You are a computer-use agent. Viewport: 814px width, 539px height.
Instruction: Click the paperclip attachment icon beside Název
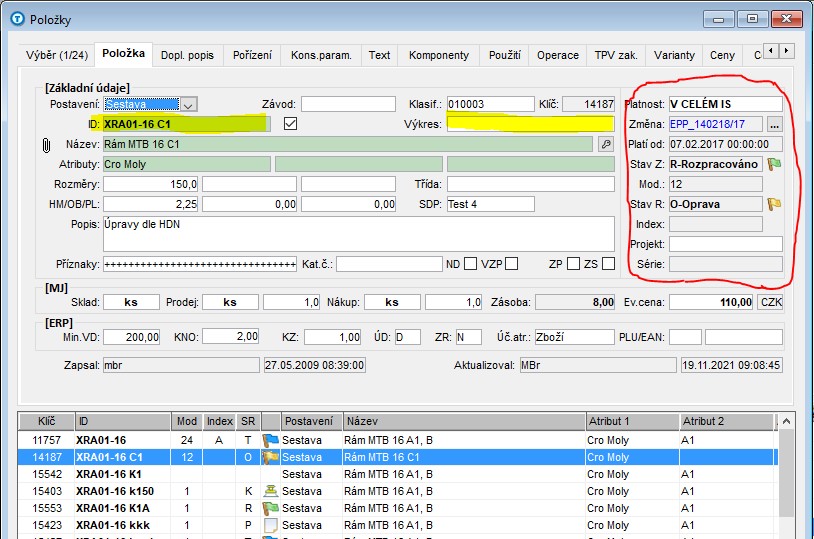[46, 145]
